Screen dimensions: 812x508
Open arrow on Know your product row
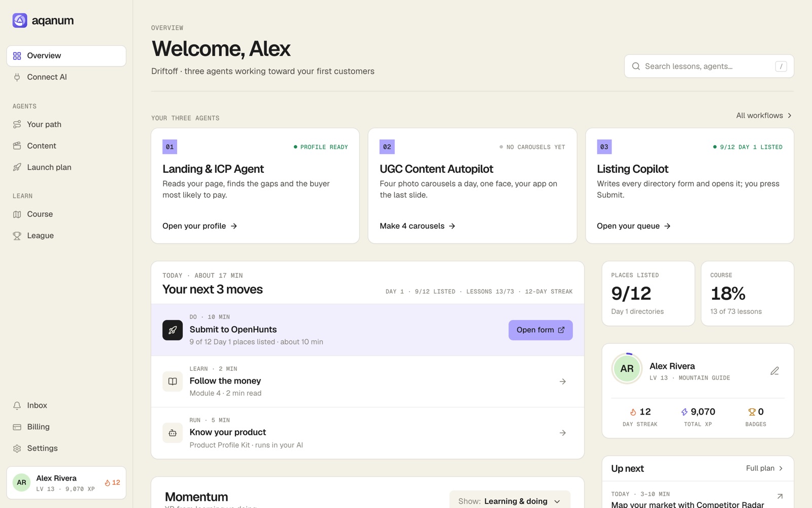click(x=563, y=433)
